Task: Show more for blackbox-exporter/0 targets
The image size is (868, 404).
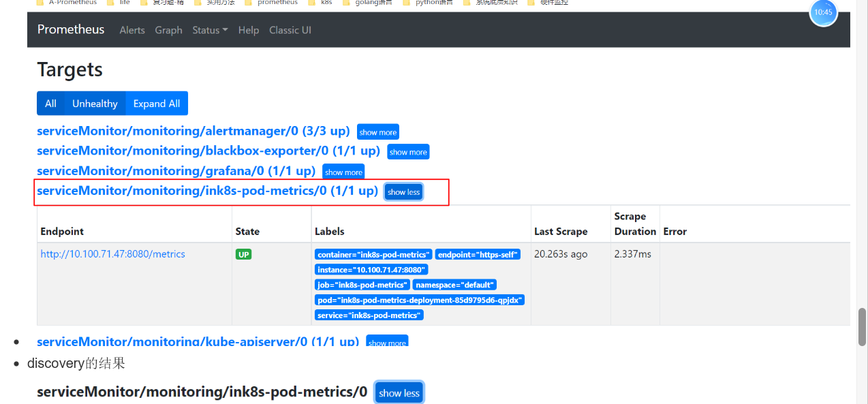Action: click(408, 152)
